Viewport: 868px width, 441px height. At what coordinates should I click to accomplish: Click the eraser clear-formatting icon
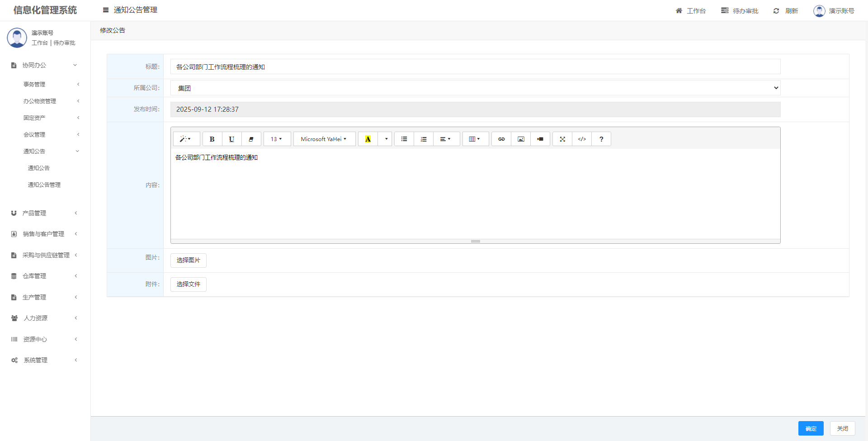point(251,139)
